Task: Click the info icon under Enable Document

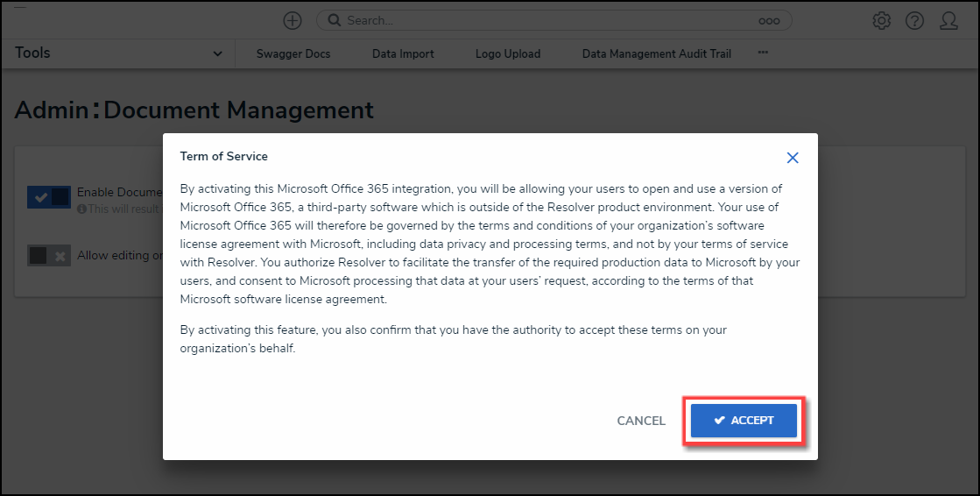Action: [81, 209]
